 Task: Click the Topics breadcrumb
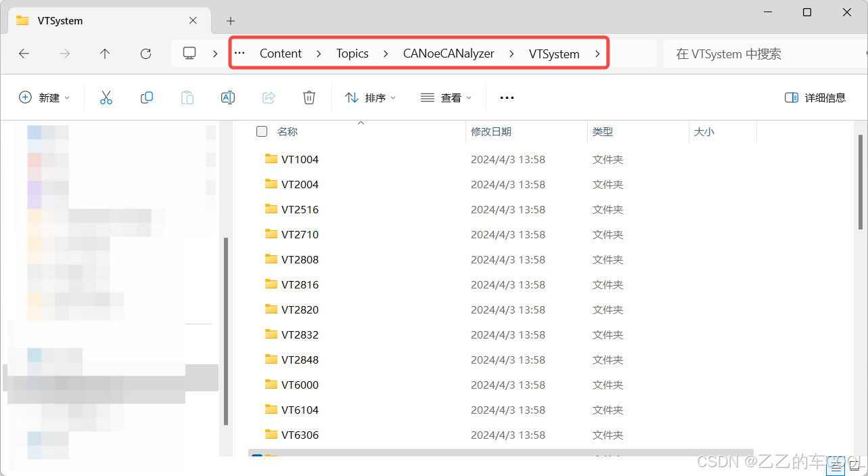352,53
